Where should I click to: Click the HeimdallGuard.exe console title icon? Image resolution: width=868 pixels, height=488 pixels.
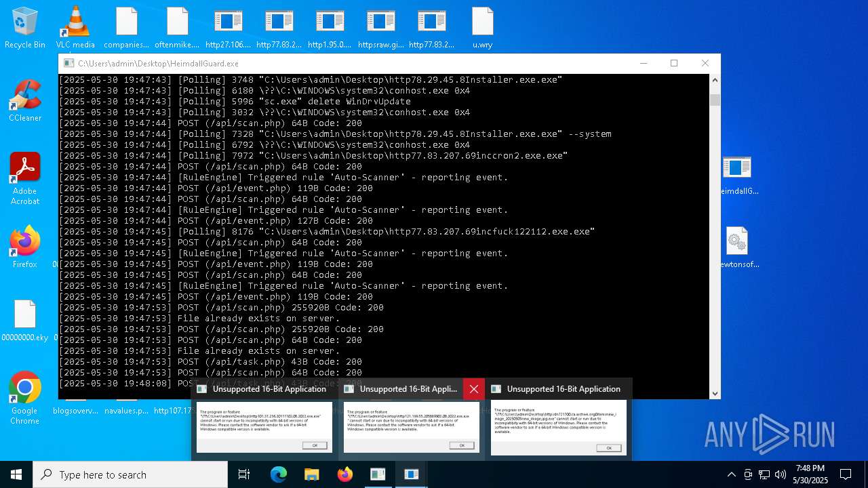pos(68,63)
